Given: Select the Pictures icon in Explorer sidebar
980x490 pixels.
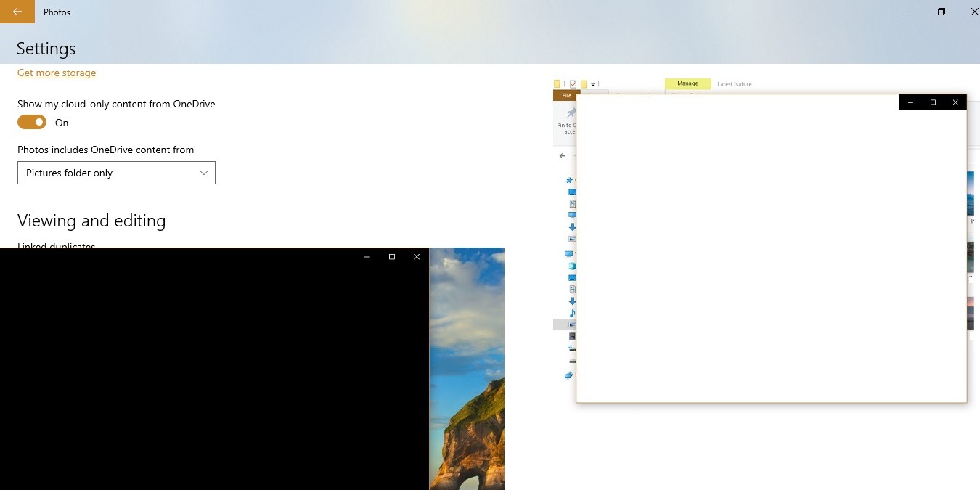Looking at the screenshot, I should pos(571,324).
